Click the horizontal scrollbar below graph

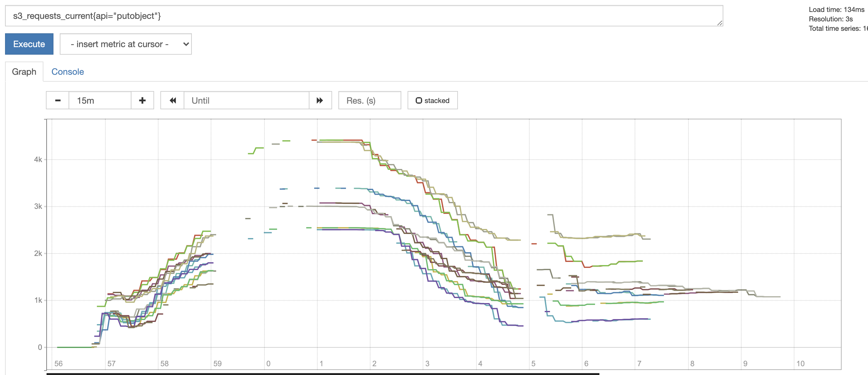click(322, 373)
